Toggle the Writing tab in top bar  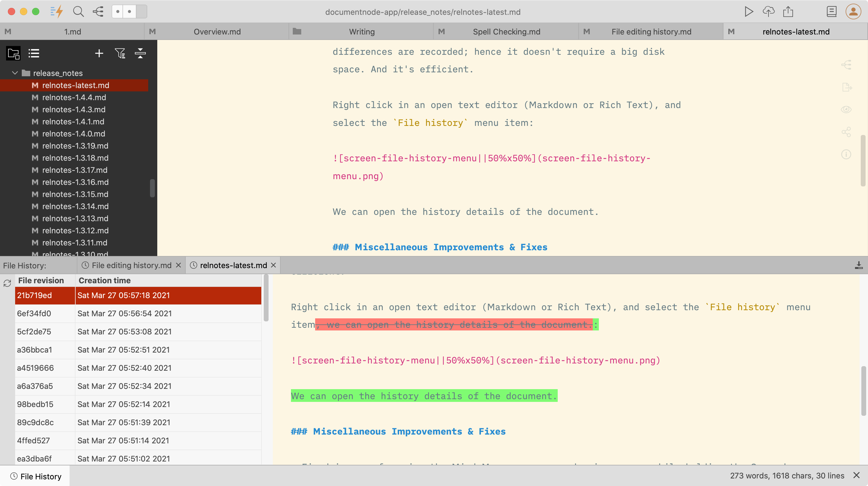click(x=362, y=31)
